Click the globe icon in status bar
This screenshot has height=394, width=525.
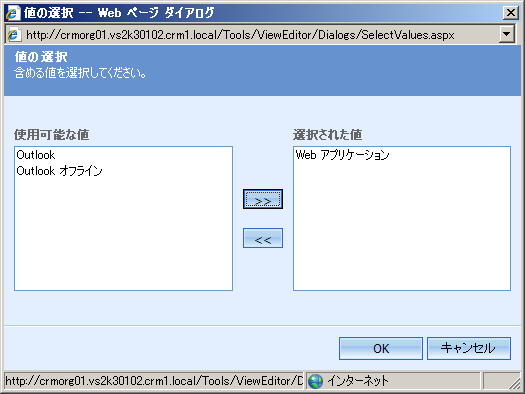coord(315,381)
